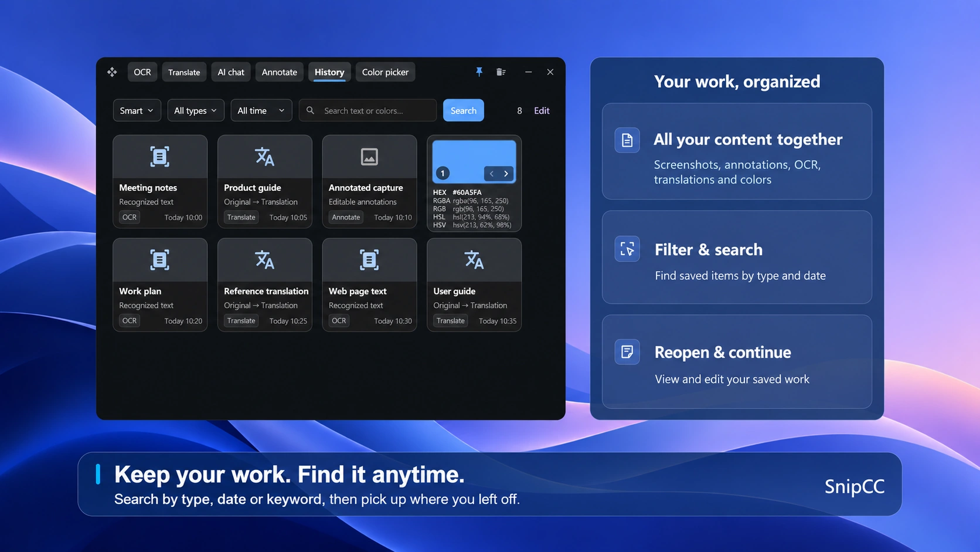Click the swatch count badge 1
Viewport: 980px width, 552px height.
click(443, 173)
